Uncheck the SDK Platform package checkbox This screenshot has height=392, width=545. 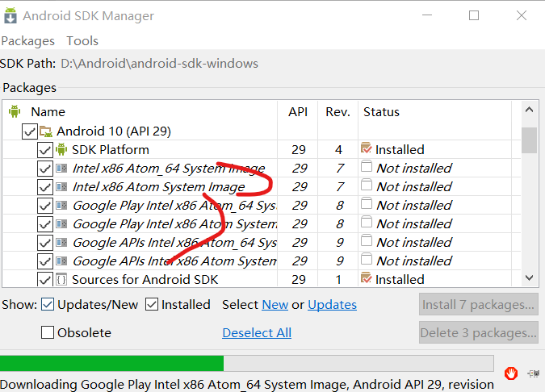click(44, 149)
